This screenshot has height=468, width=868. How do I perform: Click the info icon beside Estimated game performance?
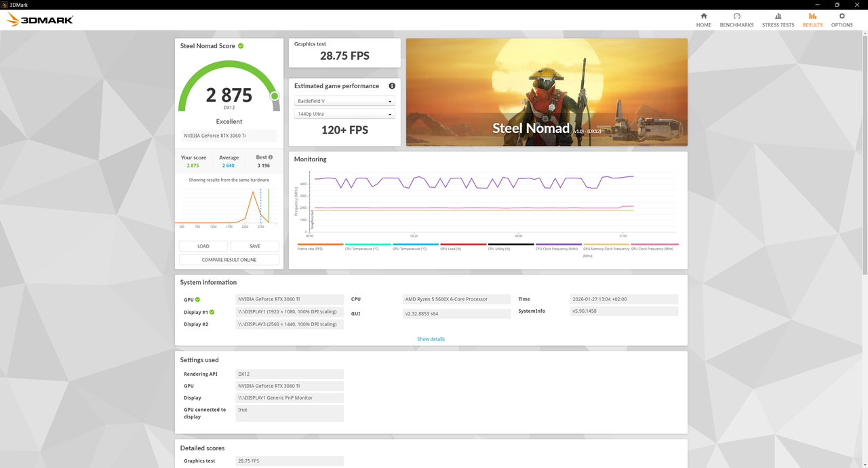(392, 86)
